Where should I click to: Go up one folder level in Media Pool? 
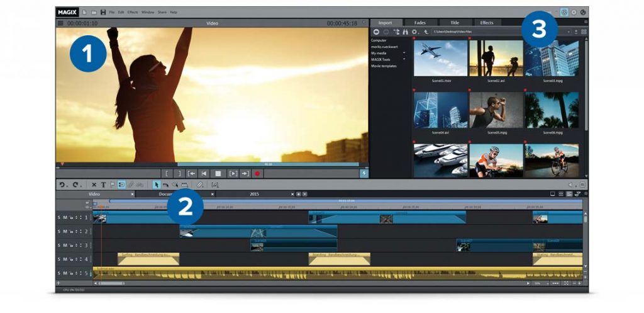[426, 31]
